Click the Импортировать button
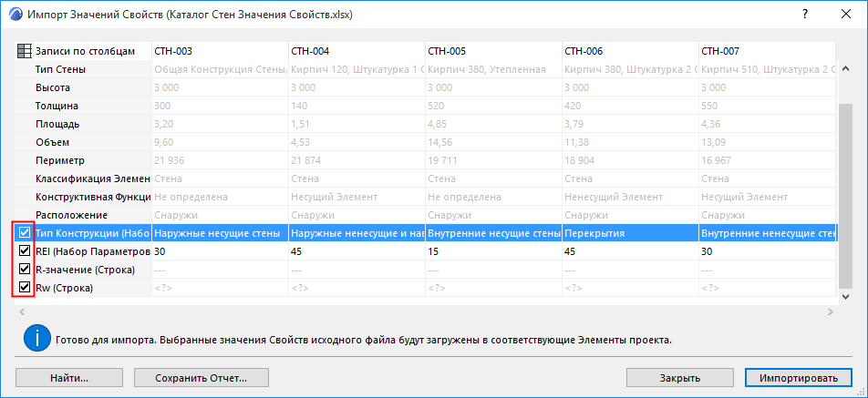This screenshot has height=398, width=868. 799,378
